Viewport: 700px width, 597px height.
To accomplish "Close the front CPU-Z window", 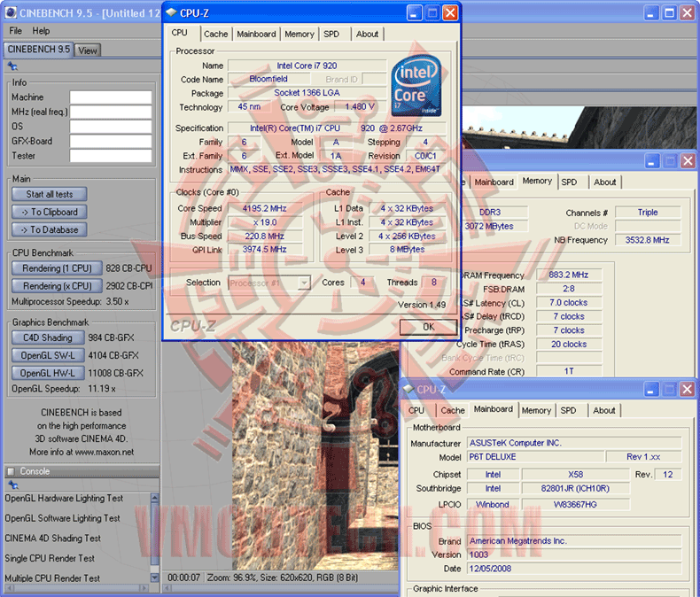I will tap(450, 13).
